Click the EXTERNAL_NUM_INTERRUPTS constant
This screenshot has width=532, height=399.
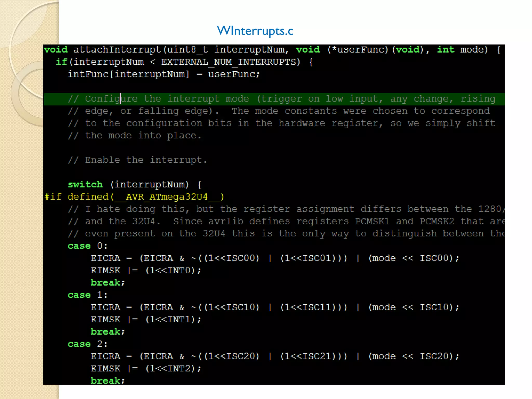tap(228, 62)
